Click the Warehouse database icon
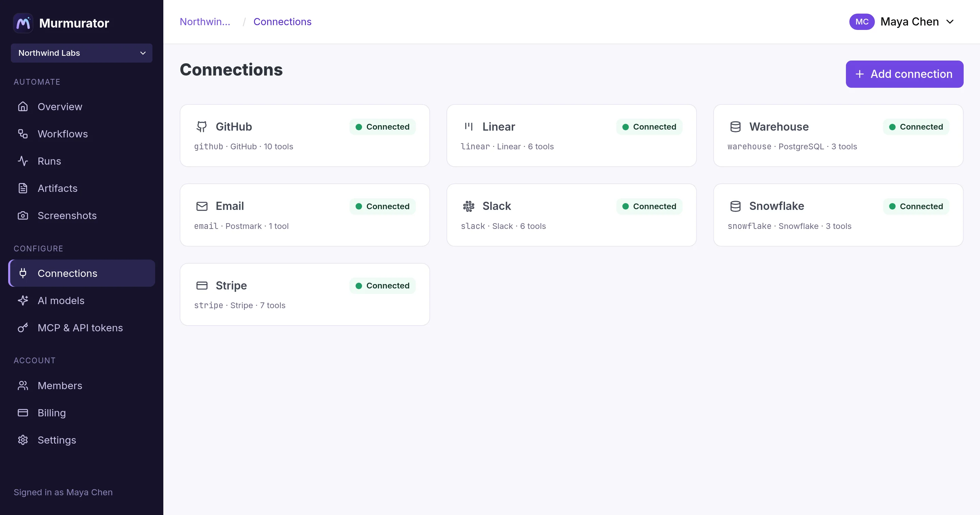980x515 pixels. coord(735,127)
